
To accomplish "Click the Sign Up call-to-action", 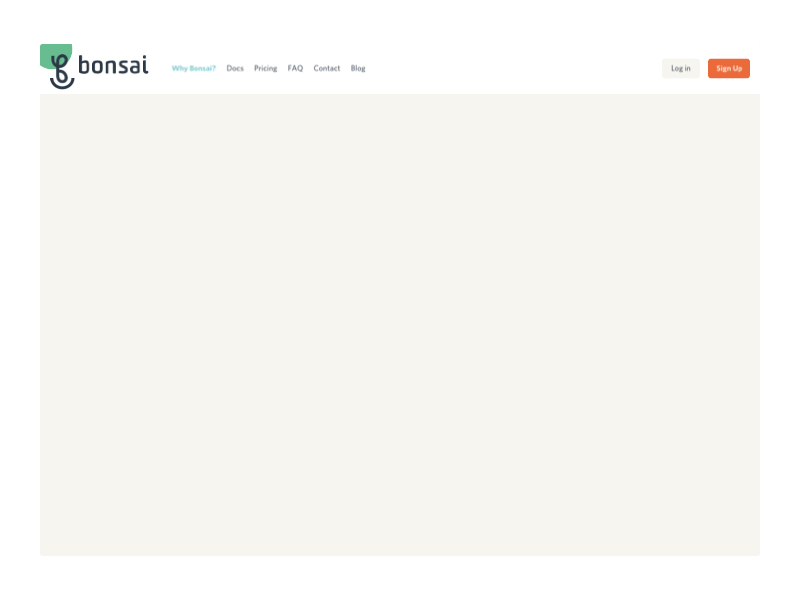I will click(729, 68).
